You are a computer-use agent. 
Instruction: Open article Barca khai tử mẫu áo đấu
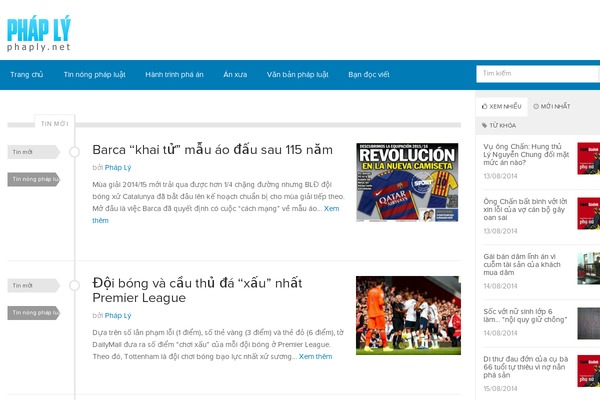pyautogui.click(x=212, y=150)
